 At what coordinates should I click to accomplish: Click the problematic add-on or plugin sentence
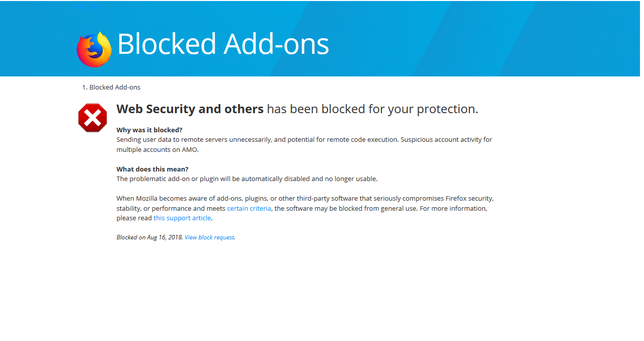[247, 179]
